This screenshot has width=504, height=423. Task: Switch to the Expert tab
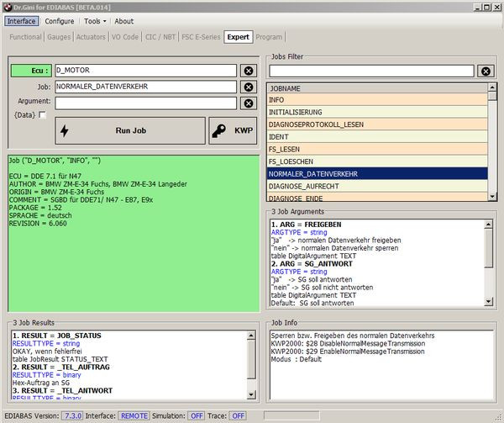238,37
